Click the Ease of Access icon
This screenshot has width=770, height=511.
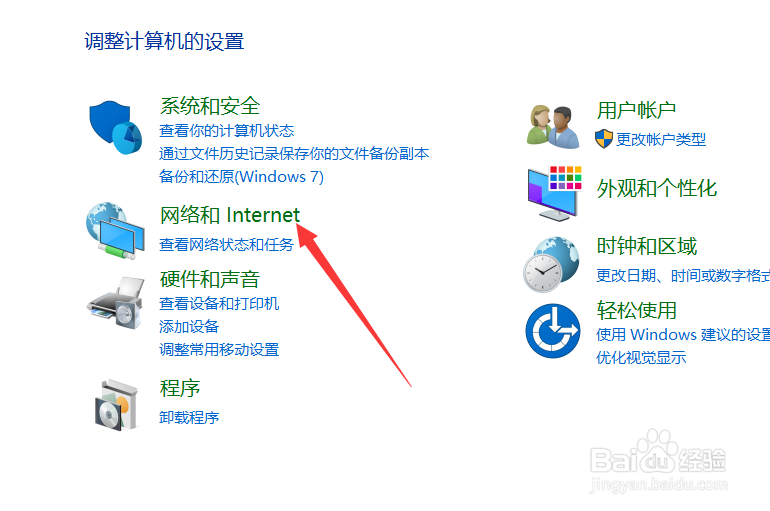click(x=552, y=330)
